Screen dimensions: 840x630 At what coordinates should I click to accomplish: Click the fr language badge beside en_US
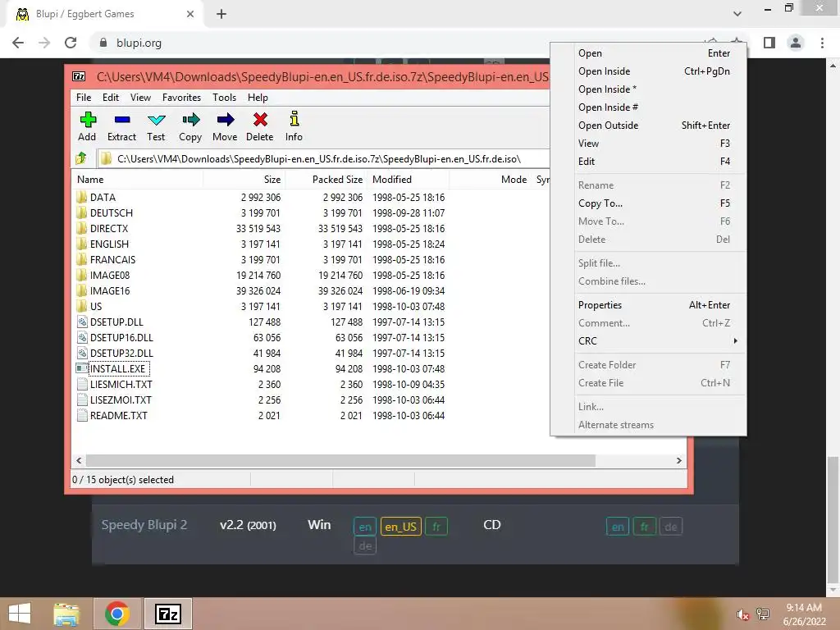point(436,527)
